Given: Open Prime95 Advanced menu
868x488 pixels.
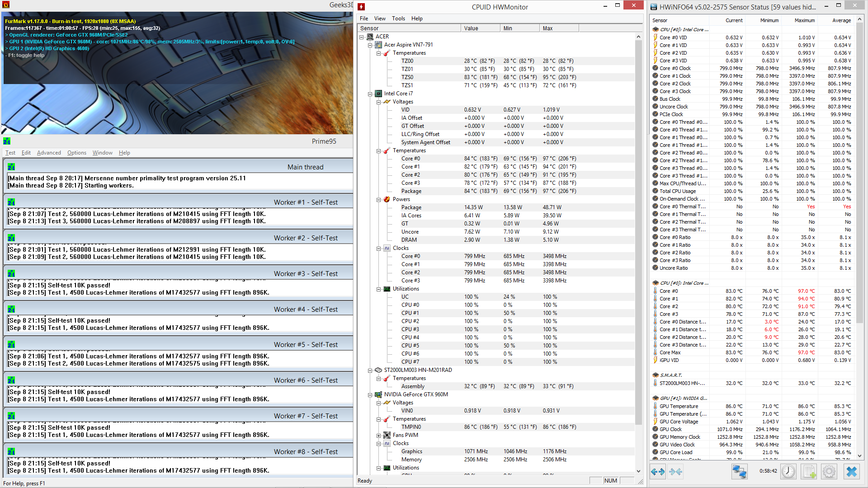Looking at the screenshot, I should [x=49, y=153].
